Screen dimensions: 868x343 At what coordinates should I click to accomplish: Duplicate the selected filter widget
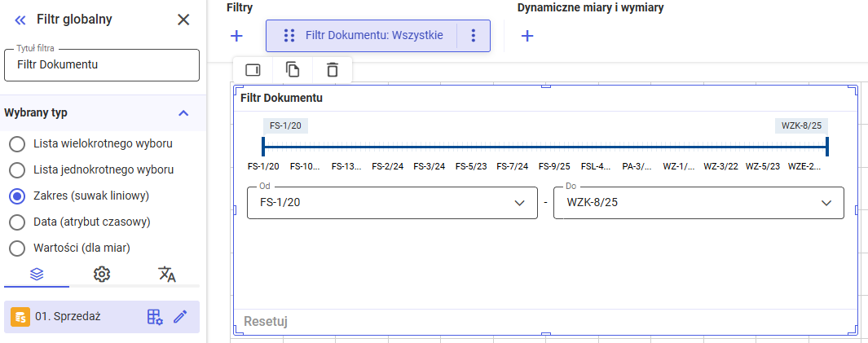(x=293, y=70)
